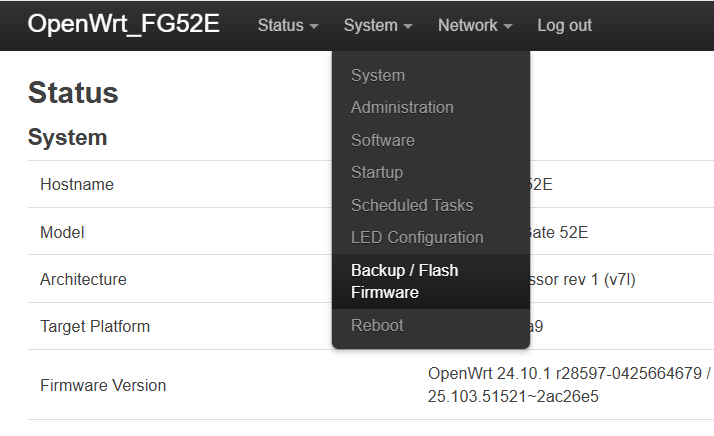Click the Model row label
This screenshot has width=714, height=436.
pyautogui.click(x=62, y=232)
